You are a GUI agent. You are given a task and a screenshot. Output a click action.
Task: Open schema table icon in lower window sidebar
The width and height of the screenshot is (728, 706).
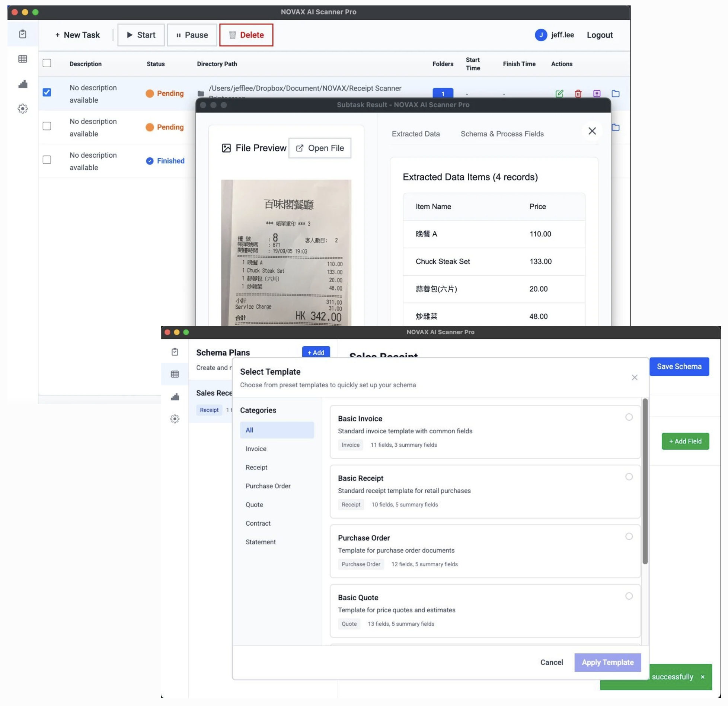[175, 374]
